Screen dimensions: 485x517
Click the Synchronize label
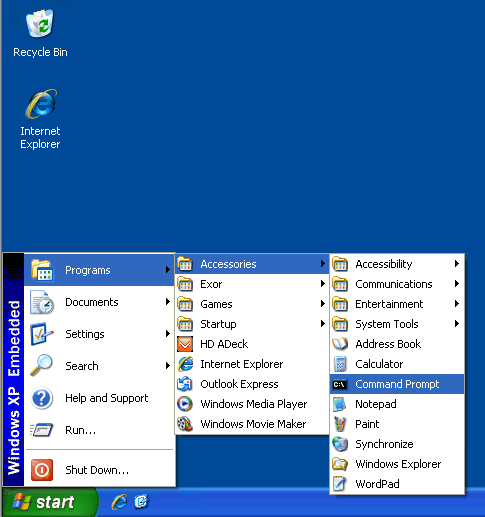click(384, 444)
